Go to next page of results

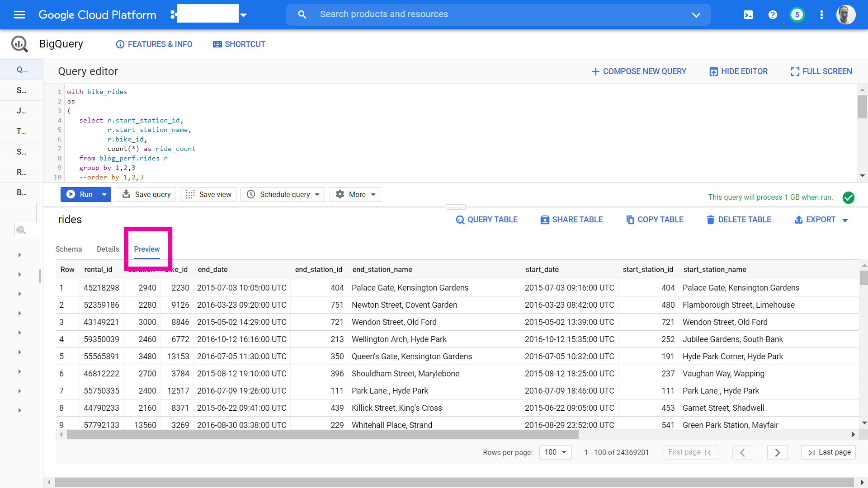tap(777, 452)
